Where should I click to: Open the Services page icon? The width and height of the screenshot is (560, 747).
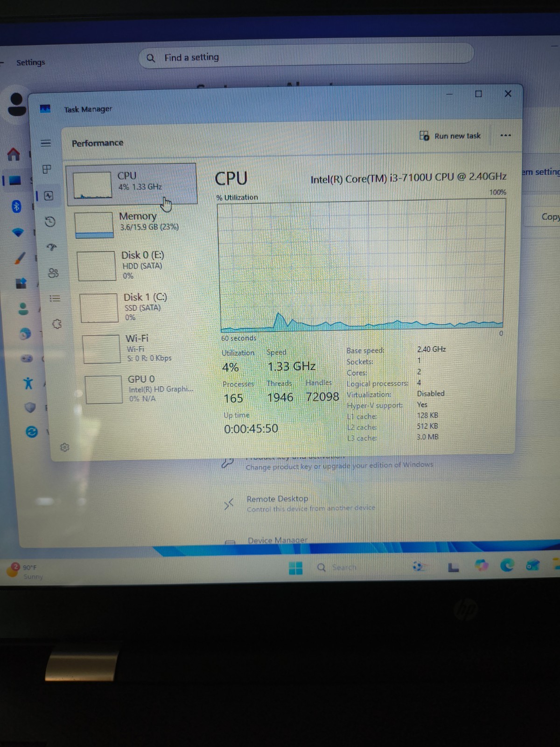(x=57, y=324)
